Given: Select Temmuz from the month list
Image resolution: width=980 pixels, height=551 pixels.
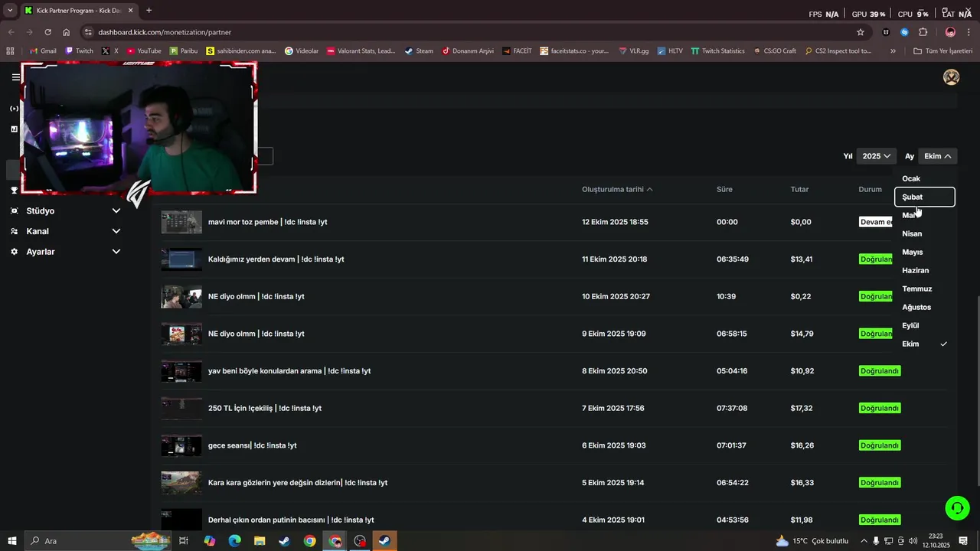Looking at the screenshot, I should click(925, 289).
